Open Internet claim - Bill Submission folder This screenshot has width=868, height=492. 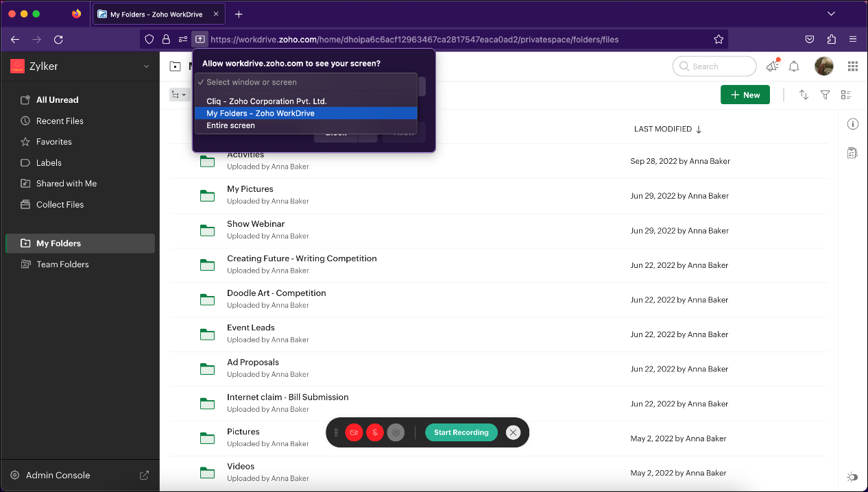point(288,397)
